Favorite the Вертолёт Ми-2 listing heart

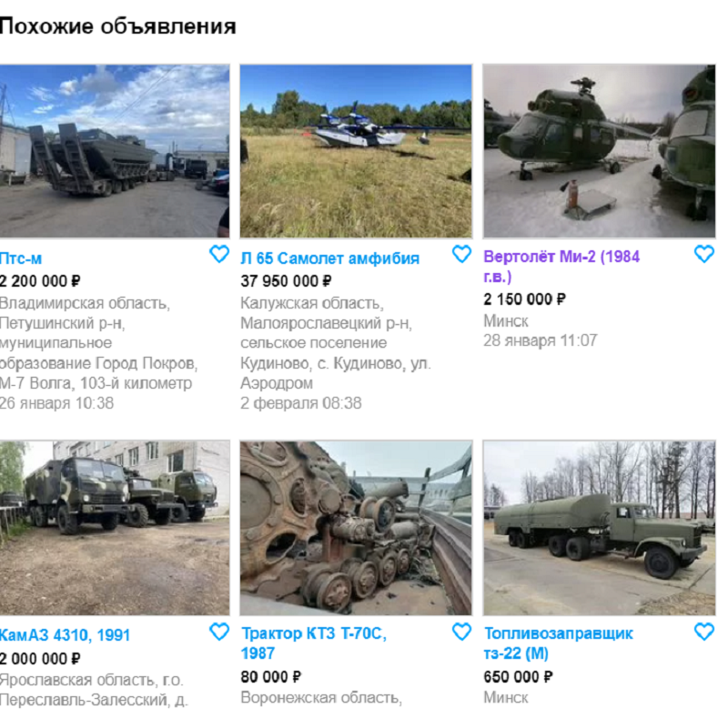coord(703,254)
